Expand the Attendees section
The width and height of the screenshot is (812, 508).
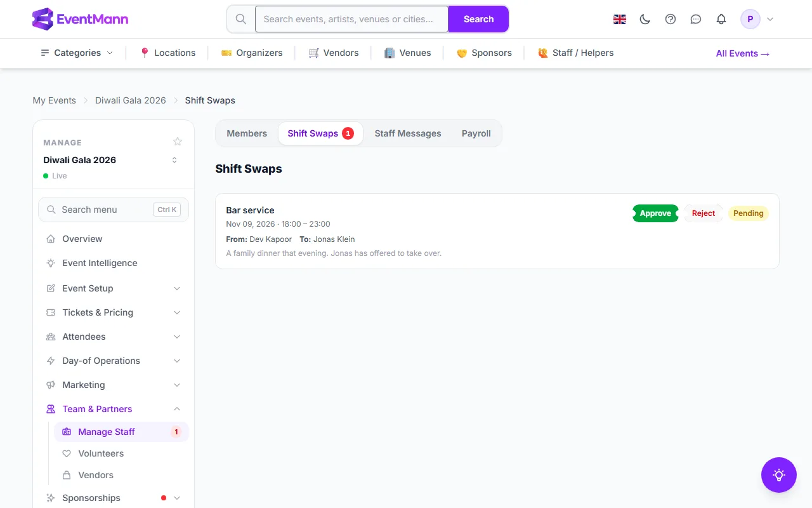114,337
